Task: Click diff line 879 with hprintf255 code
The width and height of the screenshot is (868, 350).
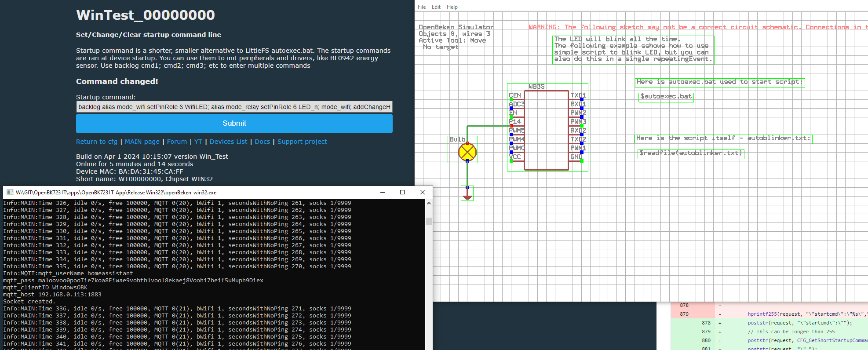Action: pos(769,314)
